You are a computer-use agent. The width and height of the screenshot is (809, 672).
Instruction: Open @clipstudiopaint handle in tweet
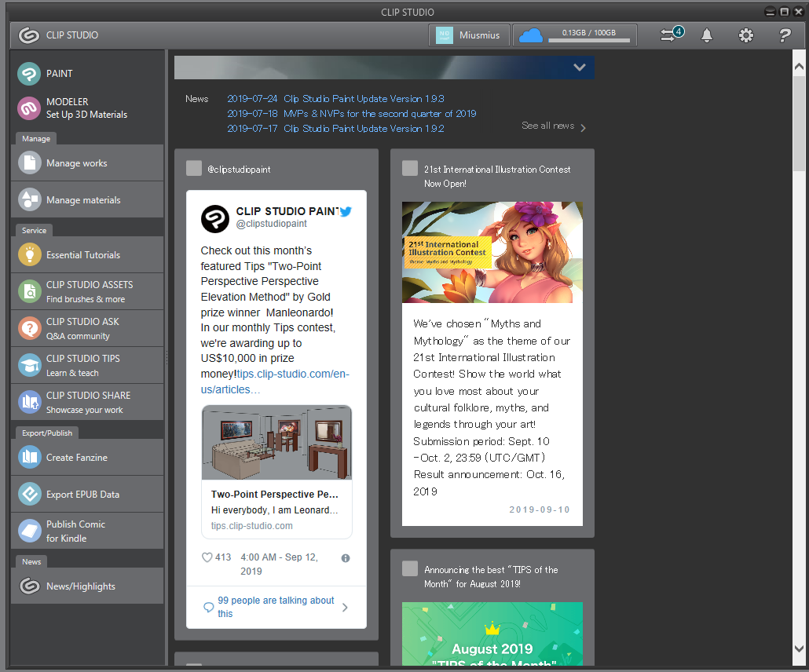pos(272,224)
